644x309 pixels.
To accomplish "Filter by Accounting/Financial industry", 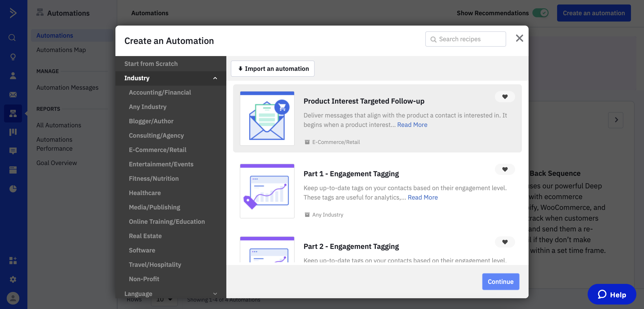I will [160, 92].
